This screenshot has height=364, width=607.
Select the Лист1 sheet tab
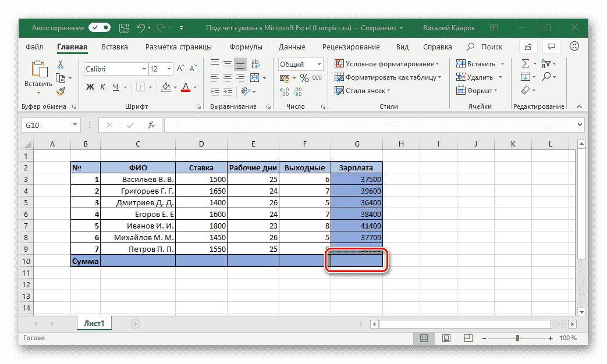pos(94,323)
